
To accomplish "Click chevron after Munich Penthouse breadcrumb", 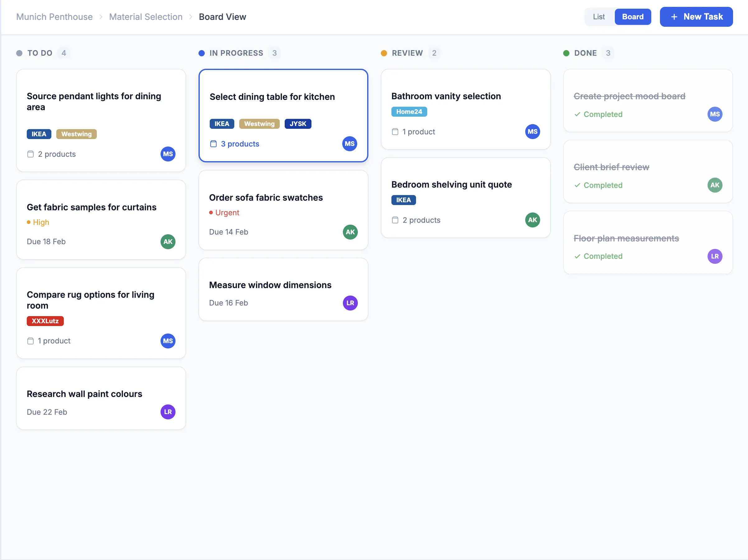I will point(101,17).
